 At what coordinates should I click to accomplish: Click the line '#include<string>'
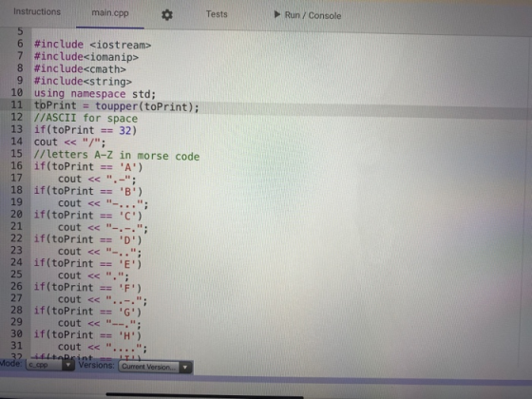click(83, 81)
